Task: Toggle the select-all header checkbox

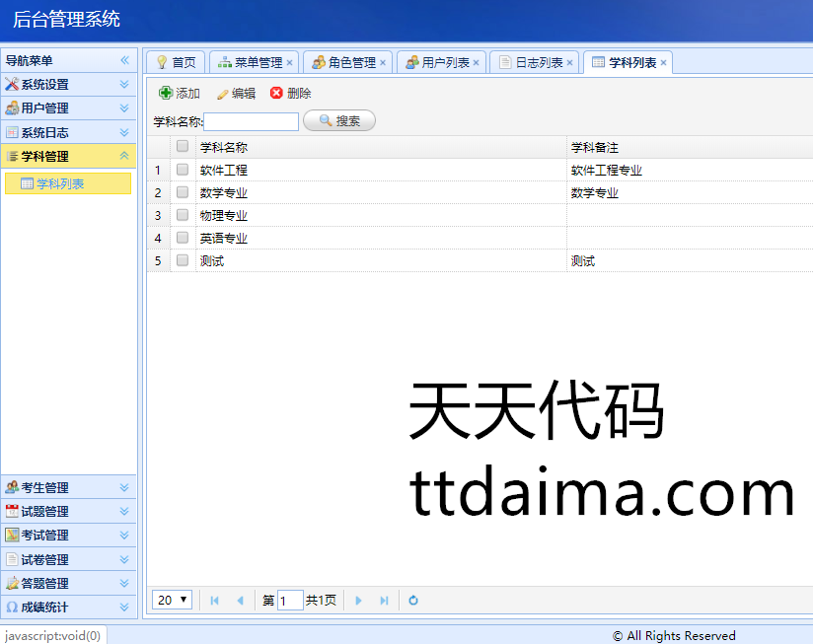Action: point(183,147)
